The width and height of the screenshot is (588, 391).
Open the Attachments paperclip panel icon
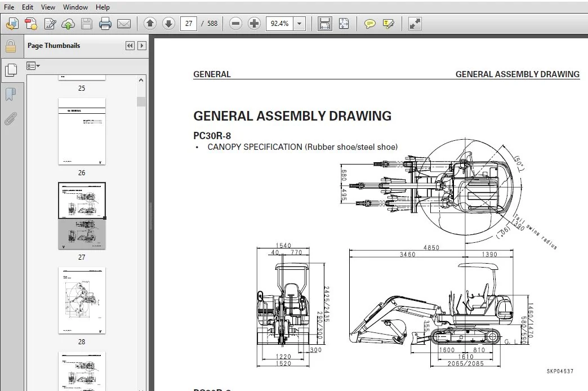11,118
